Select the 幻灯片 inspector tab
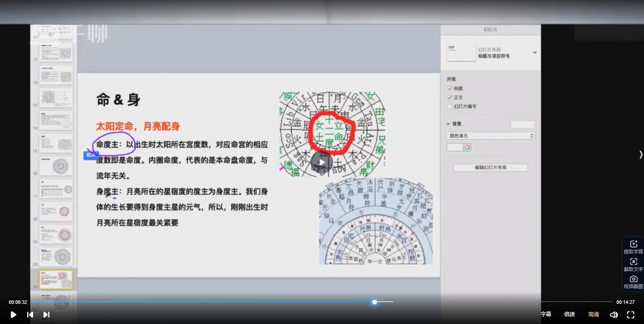 point(490,29)
